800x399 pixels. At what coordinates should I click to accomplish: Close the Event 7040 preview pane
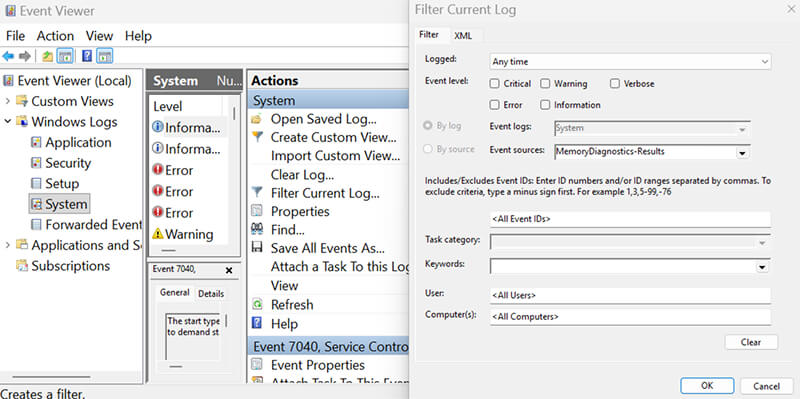pyautogui.click(x=229, y=270)
